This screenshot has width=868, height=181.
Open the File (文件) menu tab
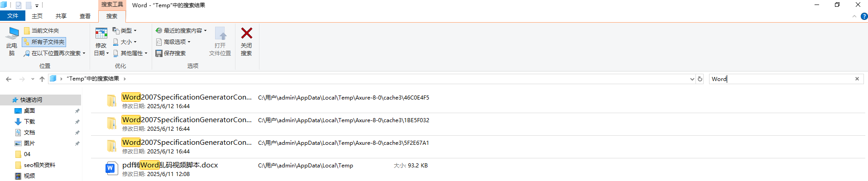pyautogui.click(x=13, y=16)
